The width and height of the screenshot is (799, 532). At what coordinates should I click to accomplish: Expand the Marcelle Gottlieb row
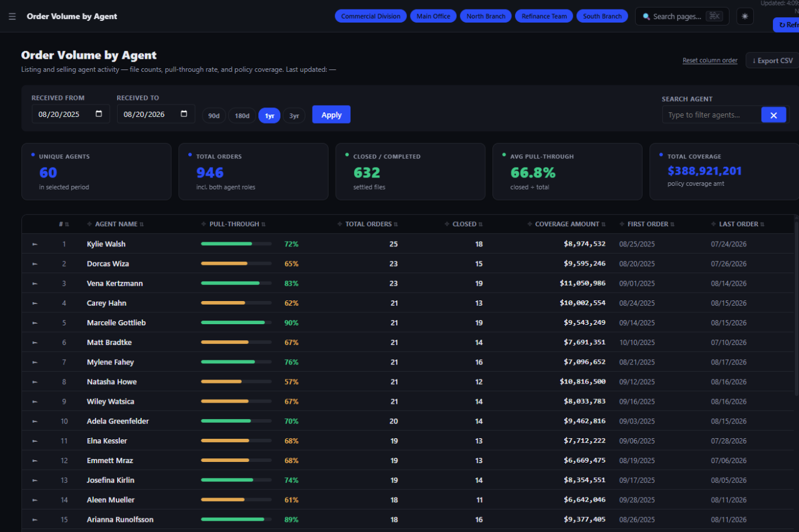click(34, 323)
